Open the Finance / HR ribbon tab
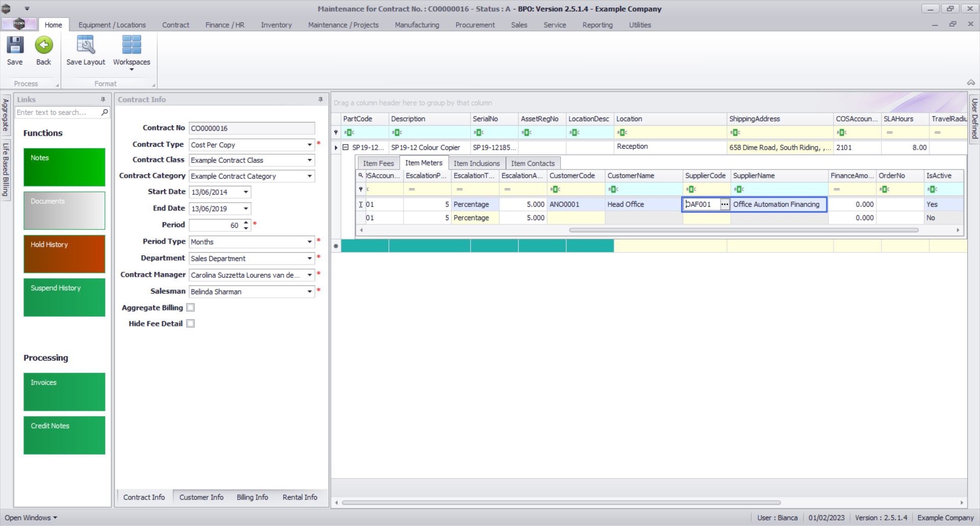The width and height of the screenshot is (980, 526). (225, 25)
